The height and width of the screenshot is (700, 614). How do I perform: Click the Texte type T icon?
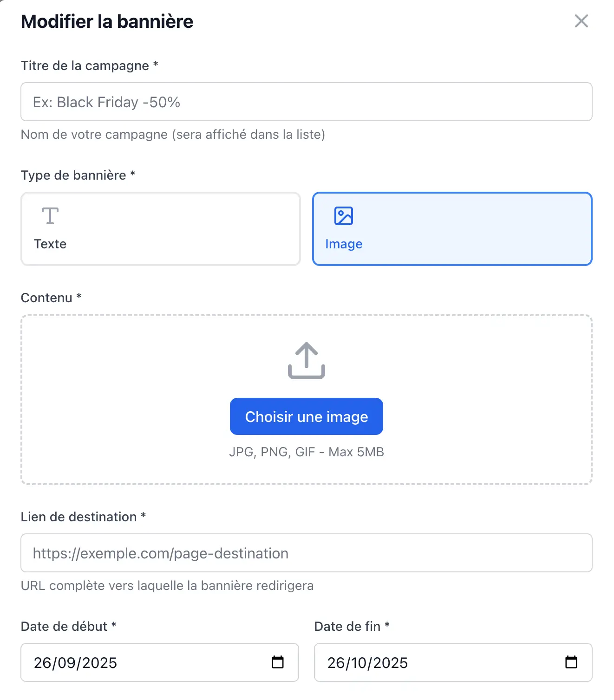click(x=50, y=216)
